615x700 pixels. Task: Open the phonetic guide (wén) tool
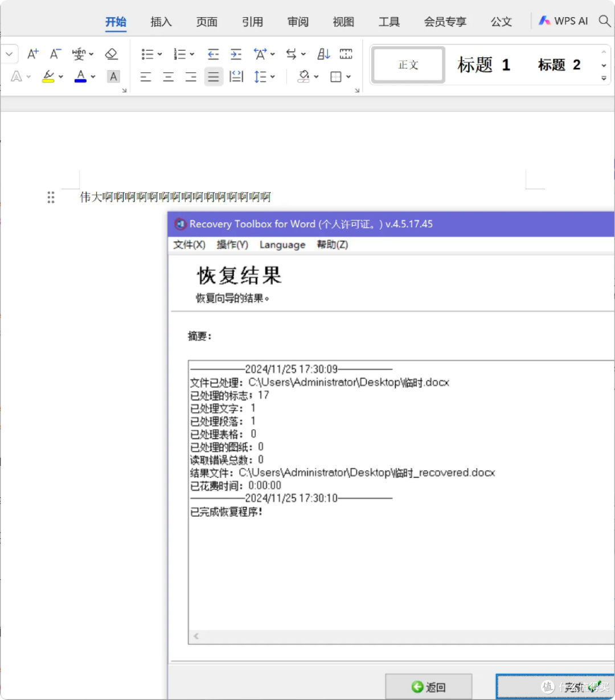79,54
